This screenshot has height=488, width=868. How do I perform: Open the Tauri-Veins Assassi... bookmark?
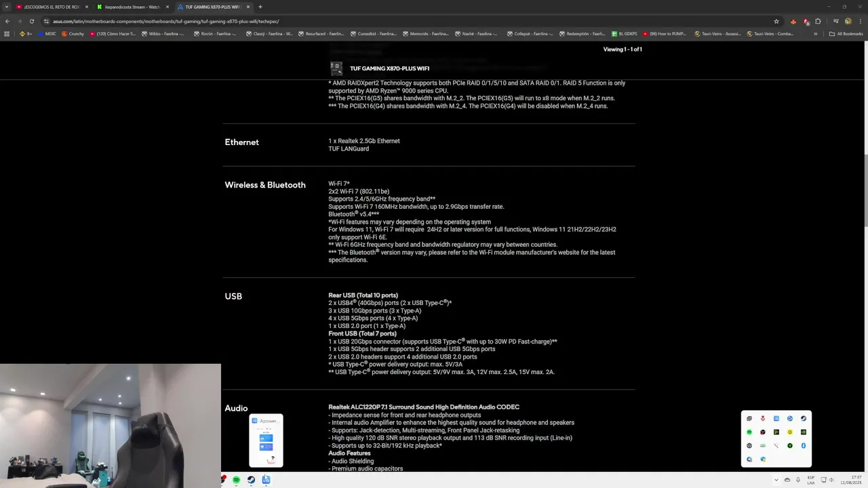pos(717,34)
